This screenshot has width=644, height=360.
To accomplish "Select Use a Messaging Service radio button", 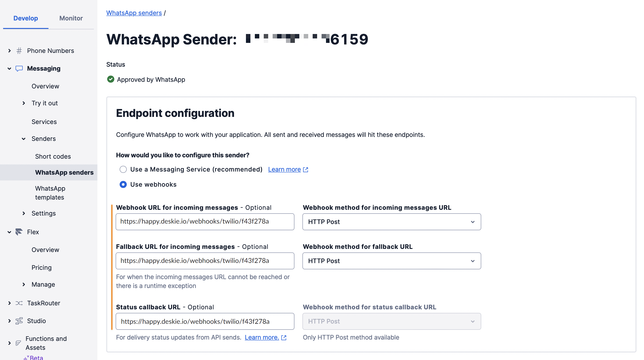I will [x=123, y=169].
